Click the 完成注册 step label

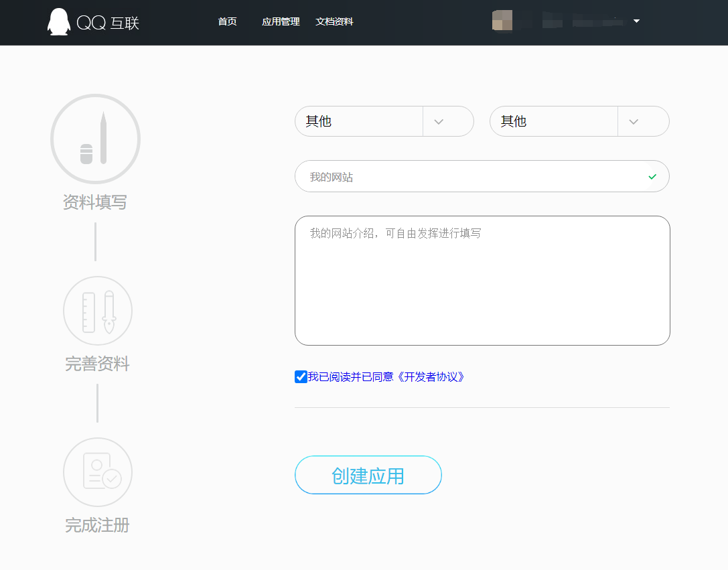click(98, 526)
